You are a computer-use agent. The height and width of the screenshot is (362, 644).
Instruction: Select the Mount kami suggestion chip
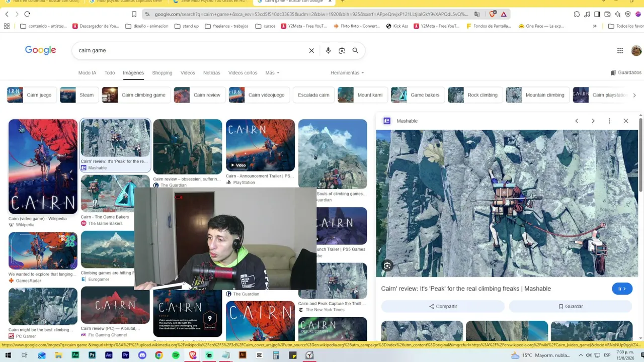(362, 95)
